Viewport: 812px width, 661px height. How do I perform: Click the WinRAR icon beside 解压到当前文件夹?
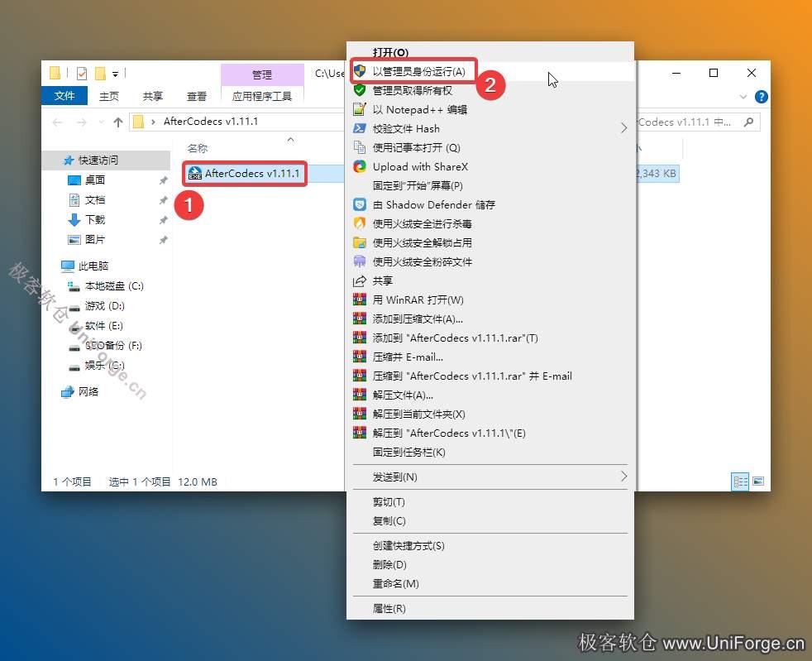360,414
